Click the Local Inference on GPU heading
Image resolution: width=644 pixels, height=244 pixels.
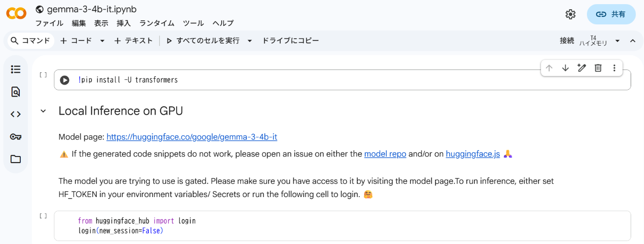click(x=121, y=111)
